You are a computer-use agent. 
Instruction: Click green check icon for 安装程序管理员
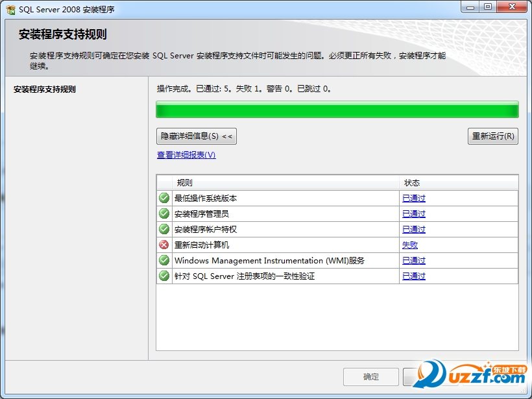[x=164, y=213]
